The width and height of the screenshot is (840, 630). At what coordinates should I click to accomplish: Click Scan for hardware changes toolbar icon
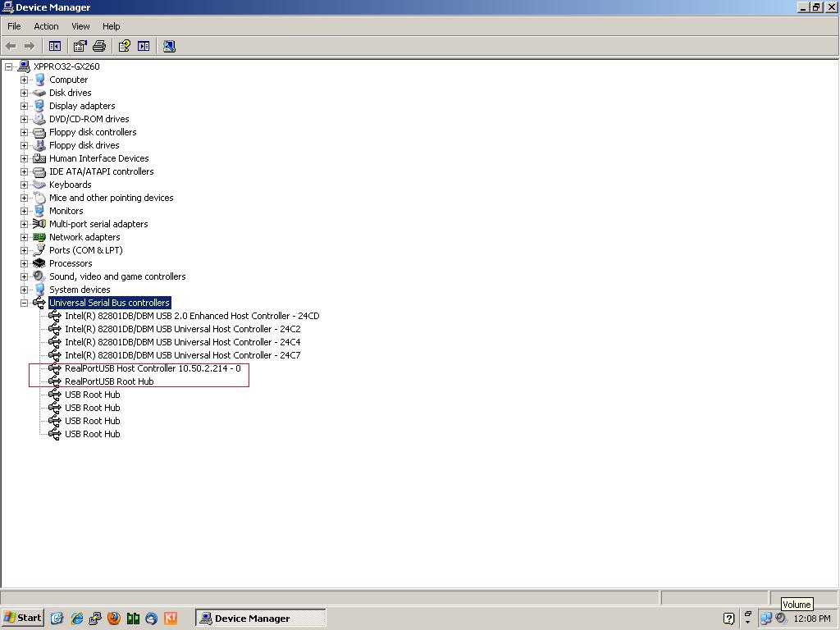(169, 47)
